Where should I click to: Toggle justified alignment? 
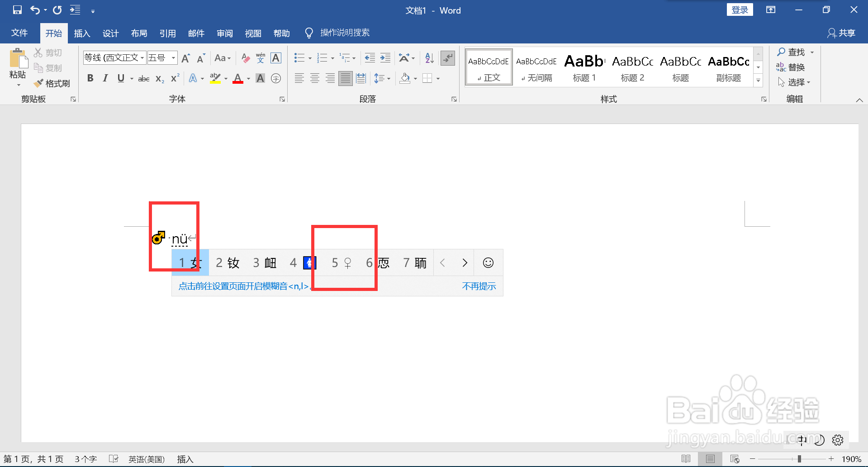point(346,78)
